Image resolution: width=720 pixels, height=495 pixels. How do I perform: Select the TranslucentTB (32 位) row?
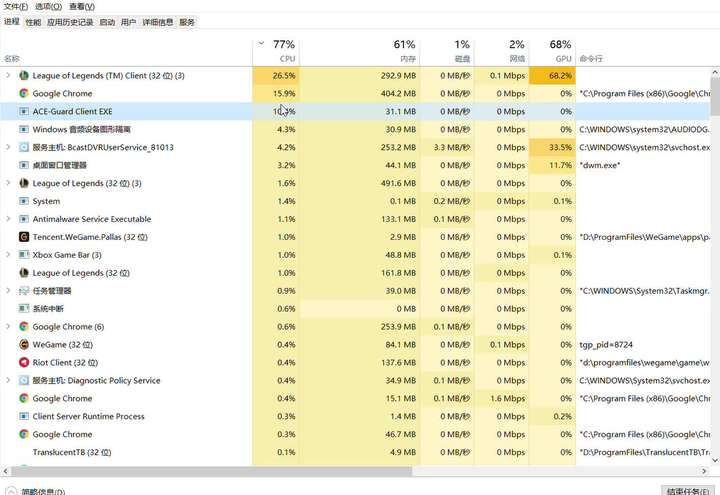tap(355, 452)
